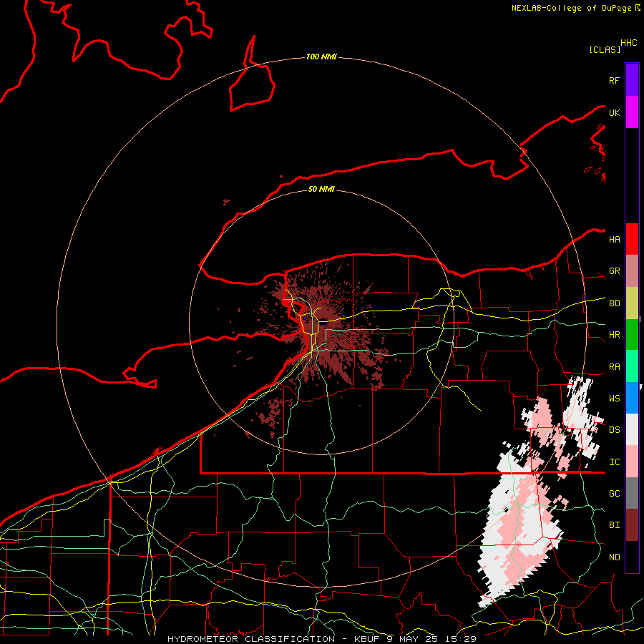
Task: Click the IC legend label
Action: [x=615, y=462]
